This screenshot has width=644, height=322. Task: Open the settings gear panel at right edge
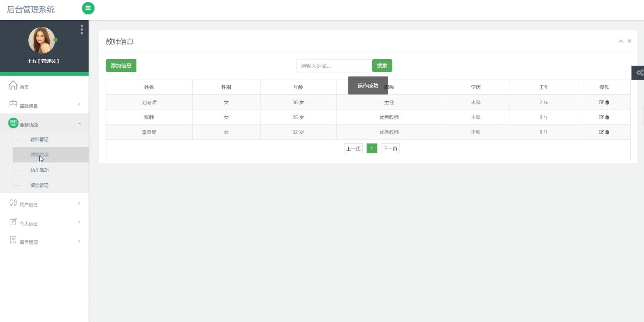pos(638,73)
